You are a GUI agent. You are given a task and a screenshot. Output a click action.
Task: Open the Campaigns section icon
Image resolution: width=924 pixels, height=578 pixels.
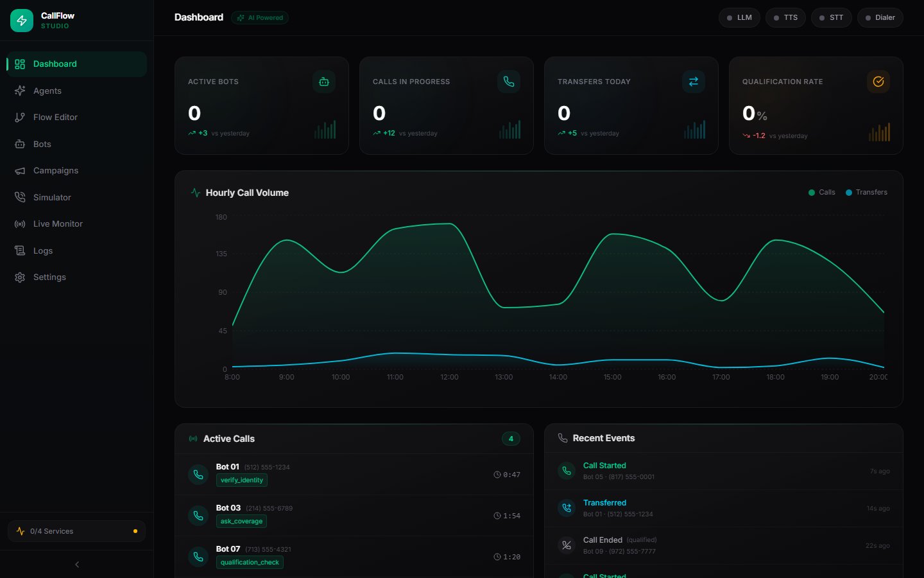(20, 170)
